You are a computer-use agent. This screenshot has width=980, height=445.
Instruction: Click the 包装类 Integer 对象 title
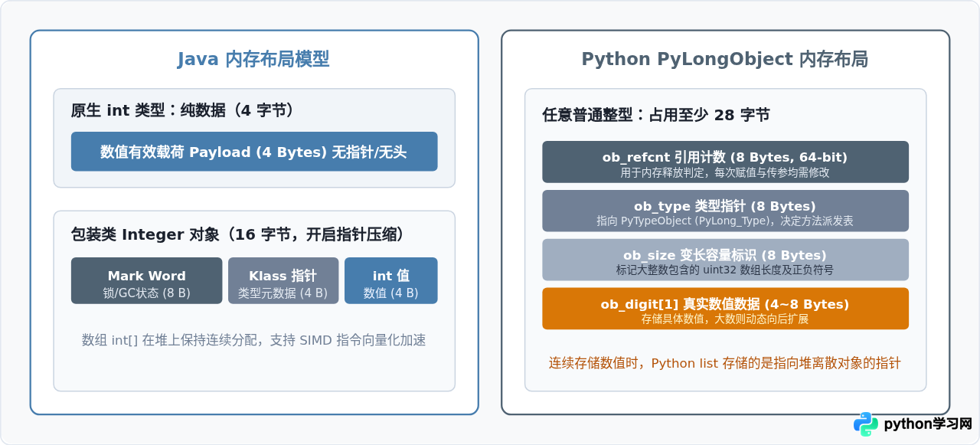pyautogui.click(x=237, y=234)
